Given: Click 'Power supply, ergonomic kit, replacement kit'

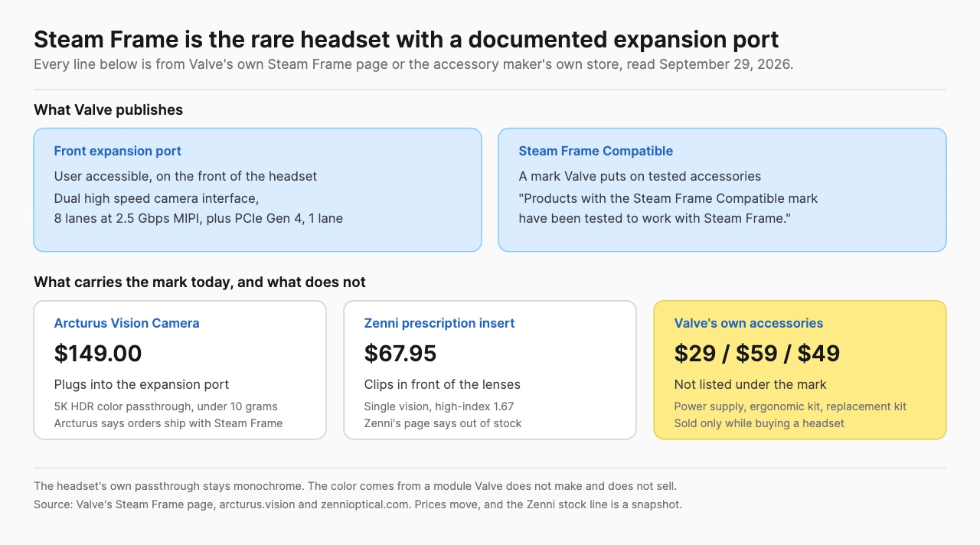Looking at the screenshot, I should pos(790,406).
